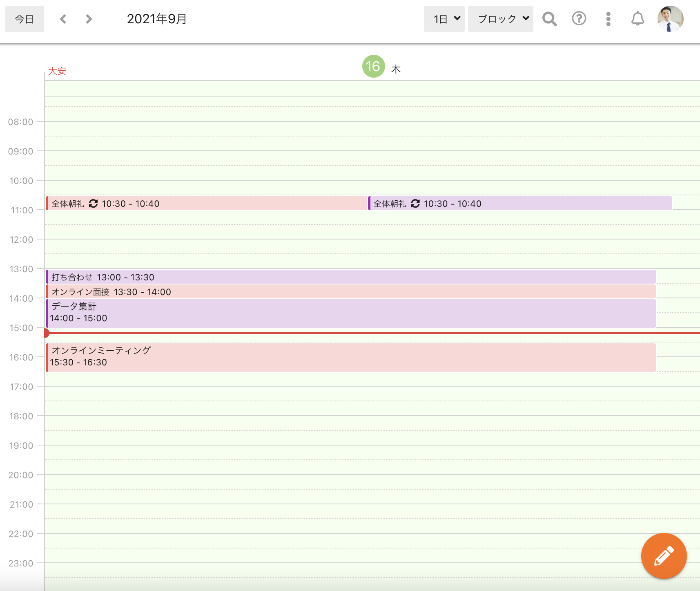Open the データ集計 14:00 event
Viewport: 700px width, 591px height.
pos(350,313)
